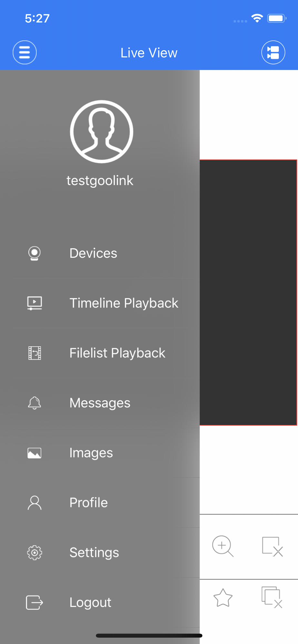The image size is (298, 644).
Task: Open Devices menu entry
Action: [x=94, y=253]
